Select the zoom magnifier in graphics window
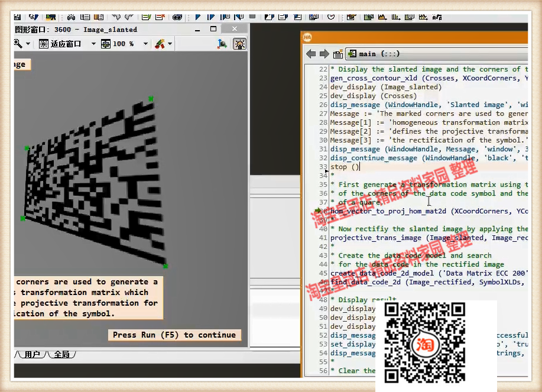This screenshot has height=392, width=542. click(18, 44)
